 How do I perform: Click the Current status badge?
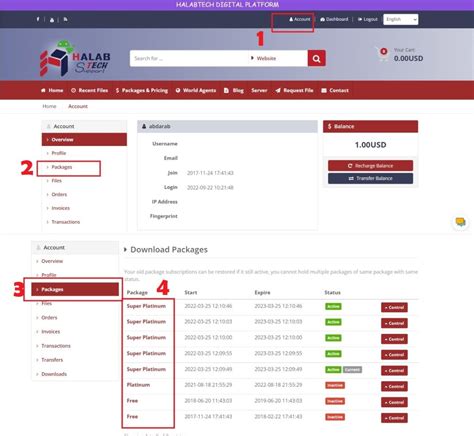(352, 370)
